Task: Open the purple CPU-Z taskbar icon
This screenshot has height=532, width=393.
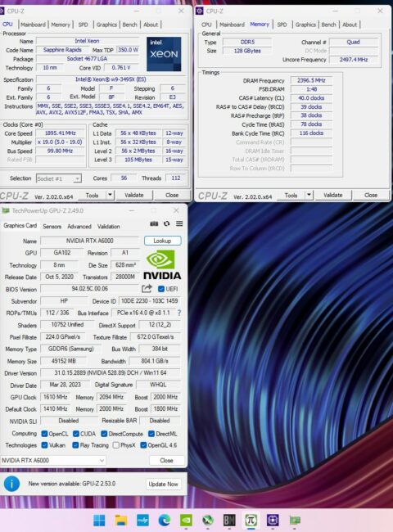Action: [273, 520]
